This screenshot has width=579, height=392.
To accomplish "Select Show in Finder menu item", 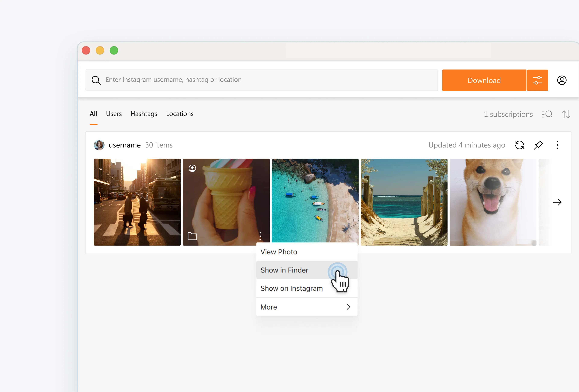I will click(x=285, y=270).
